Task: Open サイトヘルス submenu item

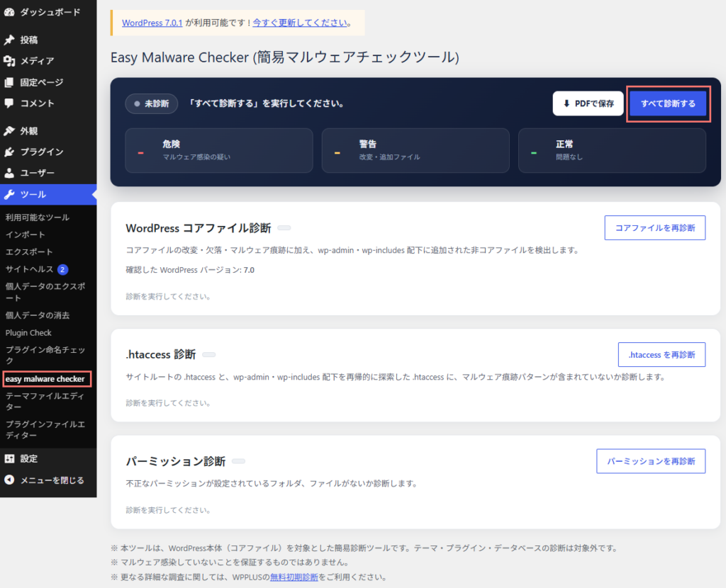Action: [30, 269]
